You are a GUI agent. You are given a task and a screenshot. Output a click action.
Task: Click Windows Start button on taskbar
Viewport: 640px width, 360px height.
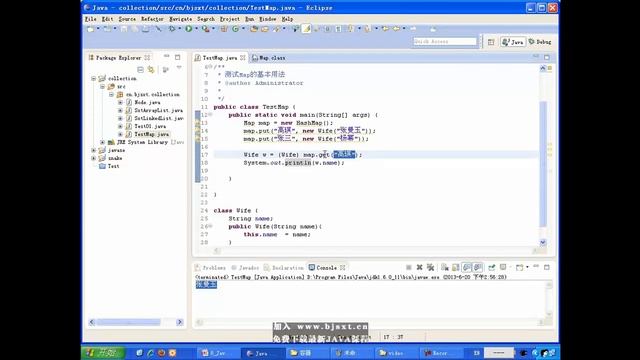[x=103, y=353]
